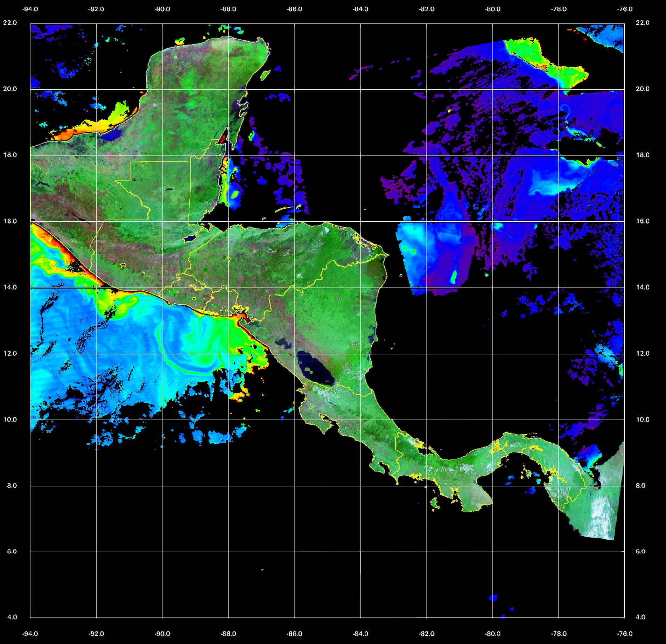Click the 4.0 latitude label on left
This screenshot has height=644, width=666.
click(12, 617)
